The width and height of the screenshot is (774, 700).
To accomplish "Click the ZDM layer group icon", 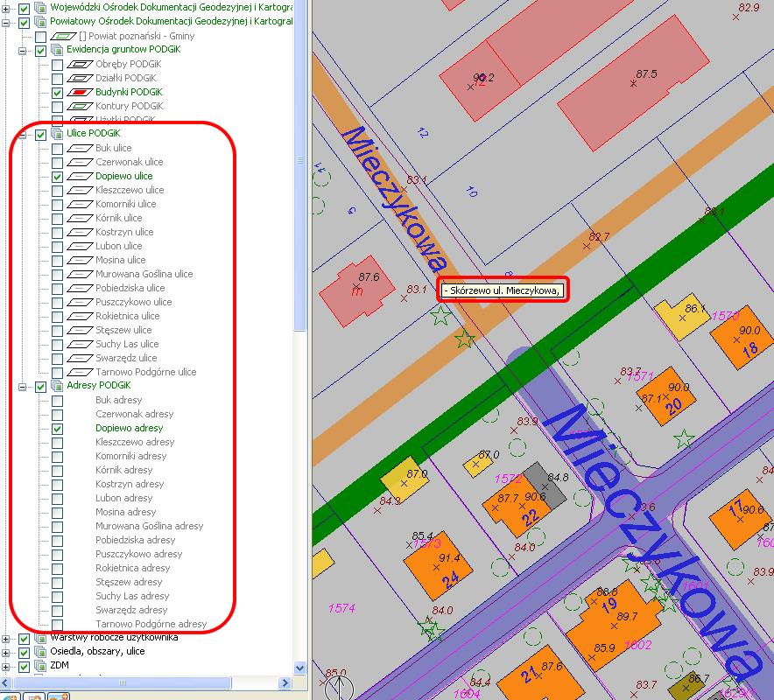I will point(39,666).
